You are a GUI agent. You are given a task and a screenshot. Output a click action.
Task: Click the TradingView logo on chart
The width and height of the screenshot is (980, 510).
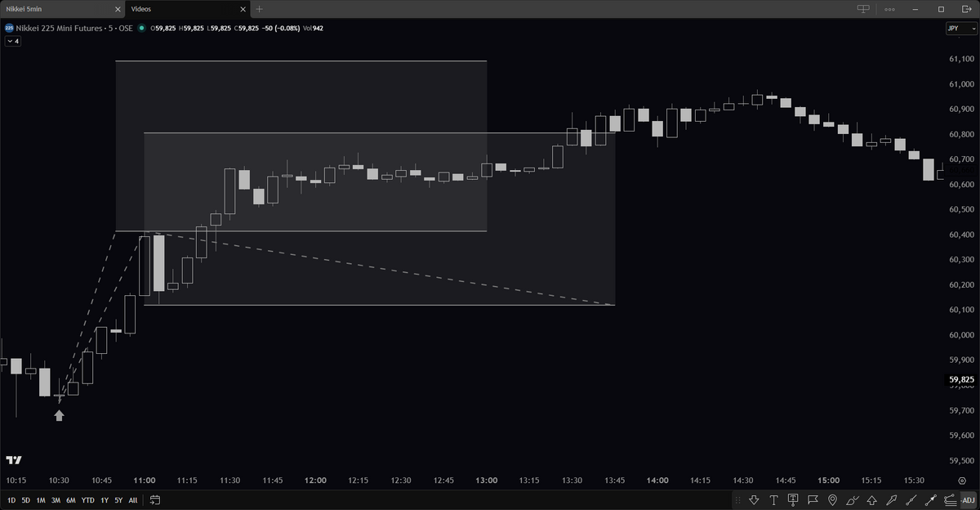tap(13, 460)
